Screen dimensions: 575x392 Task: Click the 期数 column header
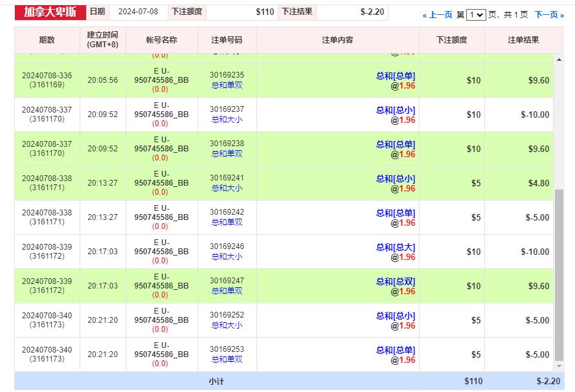[47, 40]
